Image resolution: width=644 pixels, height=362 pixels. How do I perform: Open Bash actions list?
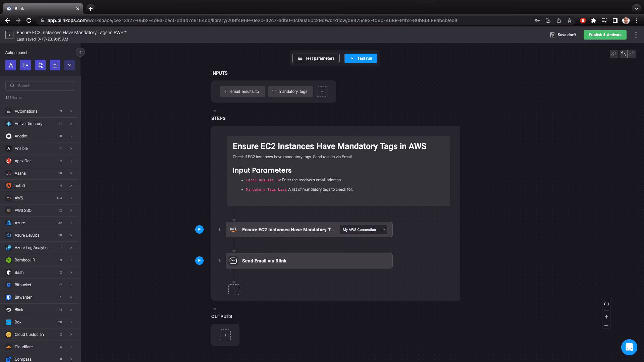[39, 273]
